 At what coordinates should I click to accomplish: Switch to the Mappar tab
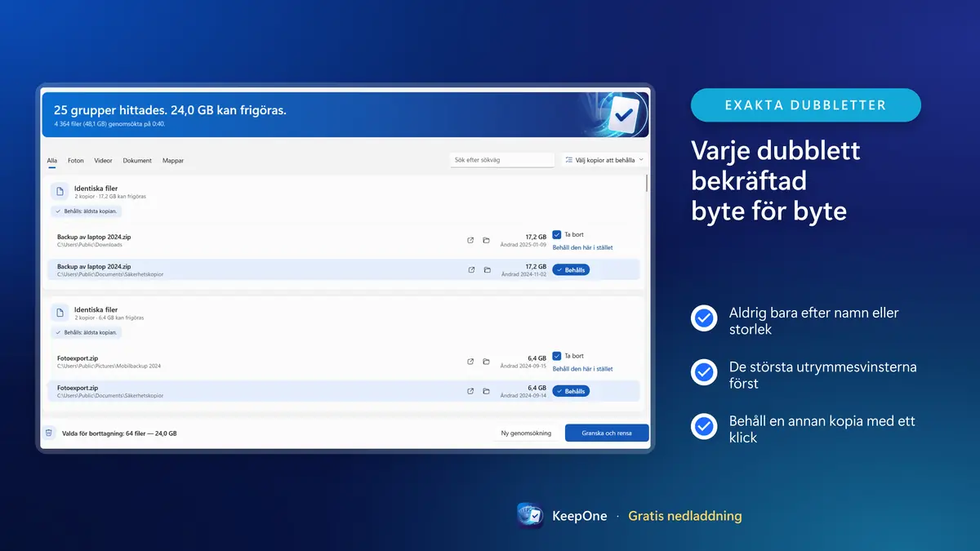[173, 161]
